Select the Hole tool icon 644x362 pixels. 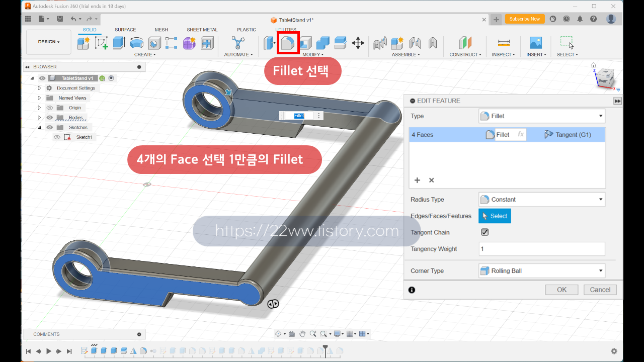[154, 43]
